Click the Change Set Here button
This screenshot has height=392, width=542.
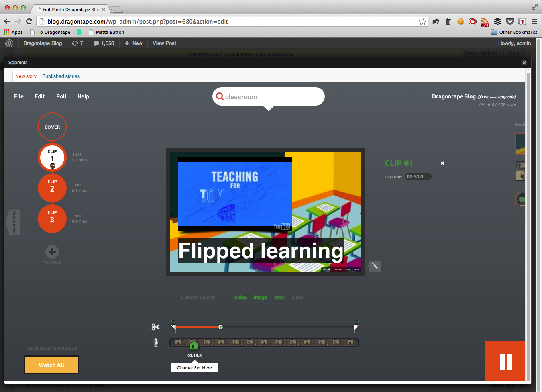click(194, 368)
